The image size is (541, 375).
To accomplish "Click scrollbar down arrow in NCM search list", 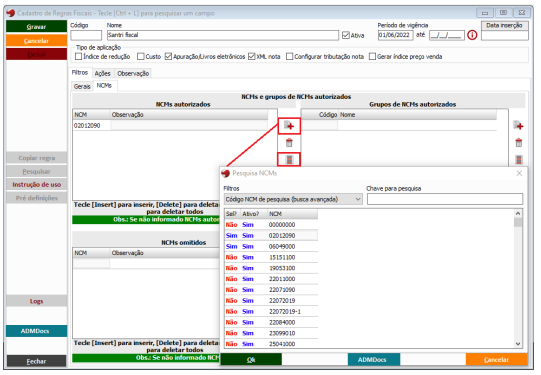I will click(518, 343).
